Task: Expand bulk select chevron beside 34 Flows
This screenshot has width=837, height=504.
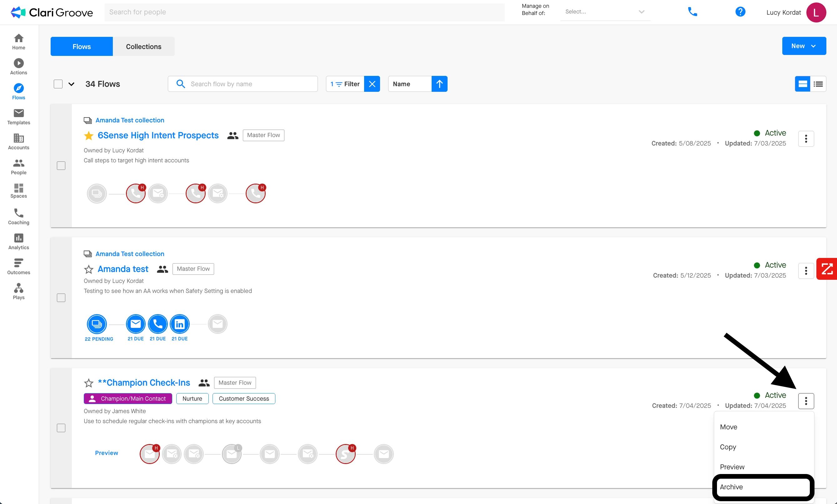Action: point(71,84)
